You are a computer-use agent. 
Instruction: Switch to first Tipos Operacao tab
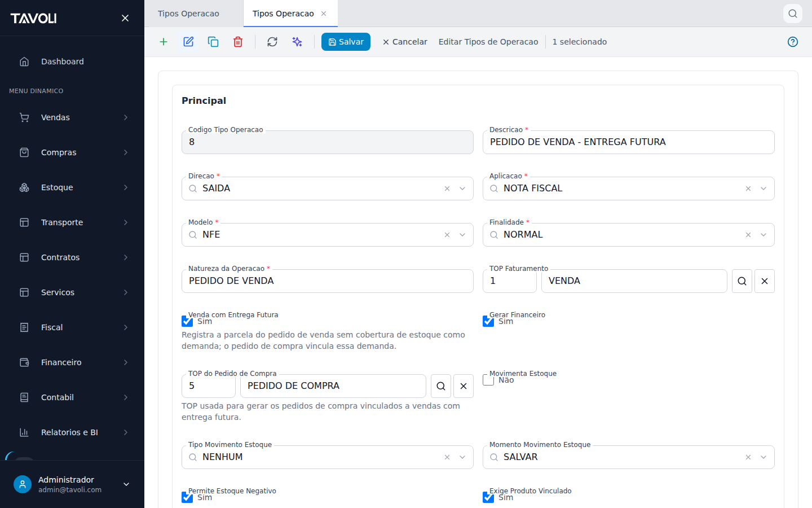coord(193,14)
